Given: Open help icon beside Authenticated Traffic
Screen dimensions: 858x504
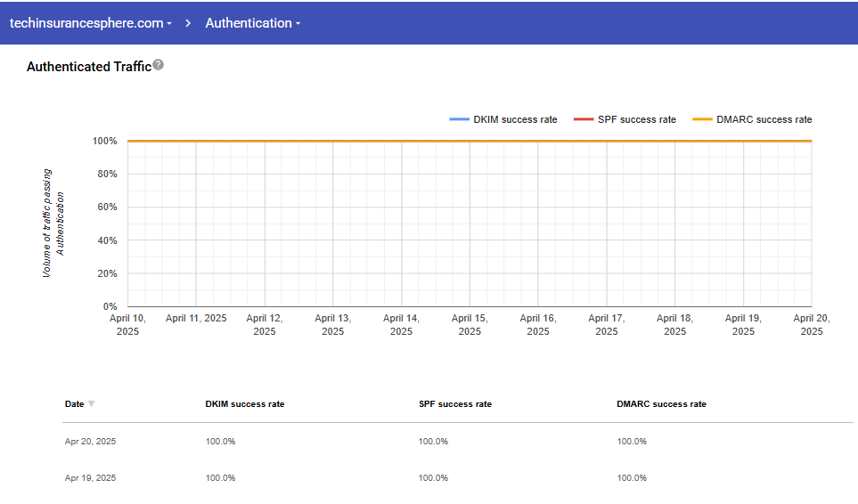Looking at the screenshot, I should pos(158,65).
